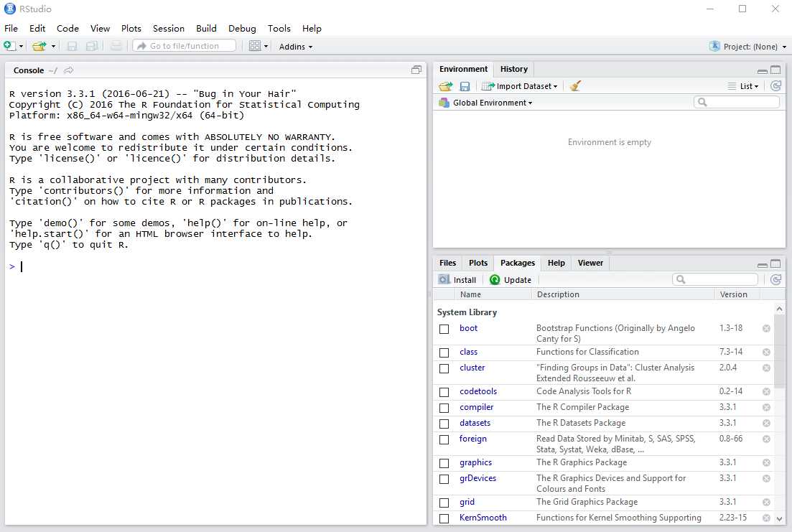Screen dimensions: 792x532
Task: Open the Session menu
Action: click(x=169, y=28)
